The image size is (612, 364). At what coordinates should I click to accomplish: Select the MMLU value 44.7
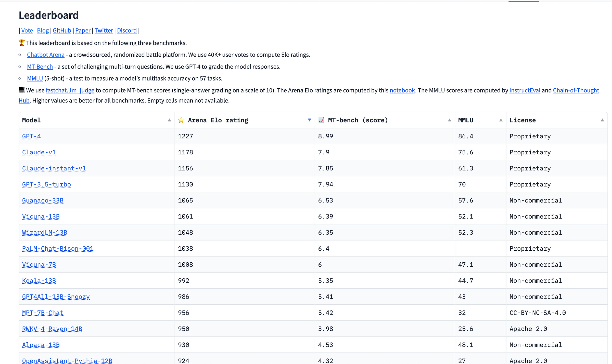click(466, 281)
